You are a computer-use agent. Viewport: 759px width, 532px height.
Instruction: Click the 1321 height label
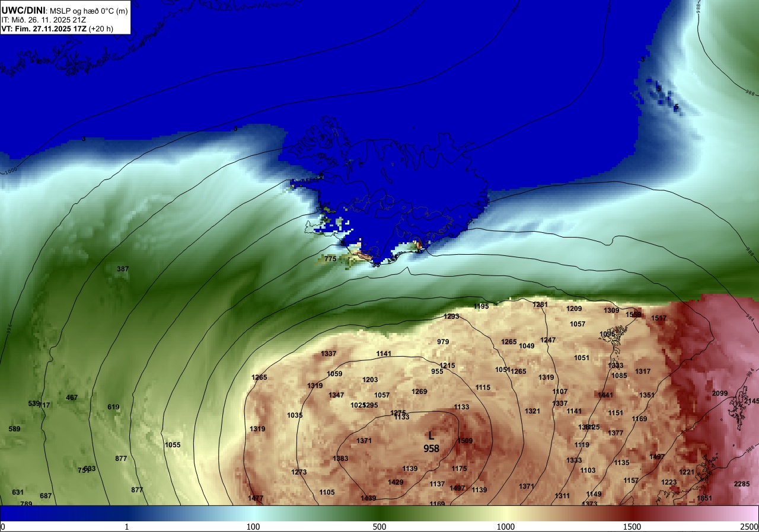[532, 411]
